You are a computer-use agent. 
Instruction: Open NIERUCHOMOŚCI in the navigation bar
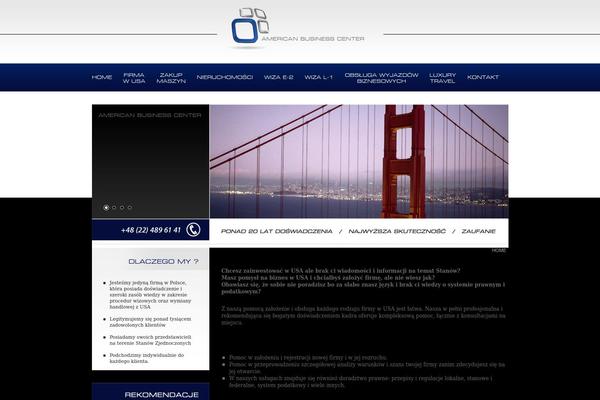click(225, 77)
